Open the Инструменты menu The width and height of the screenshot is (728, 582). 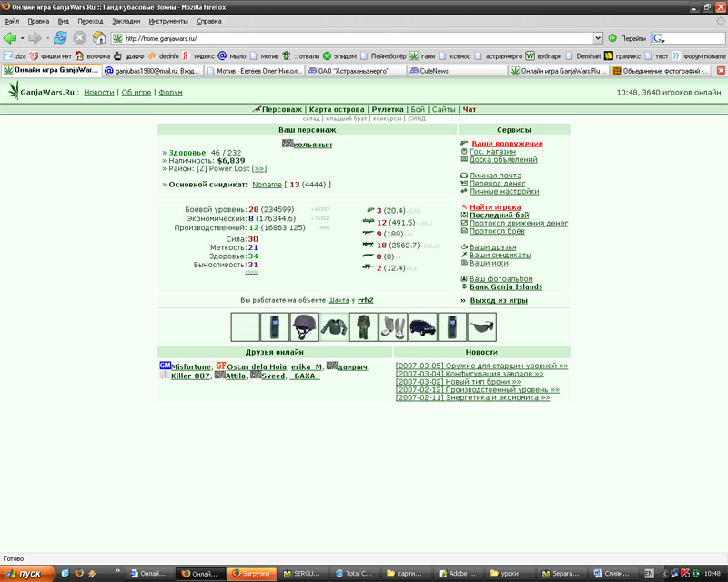pos(168,21)
